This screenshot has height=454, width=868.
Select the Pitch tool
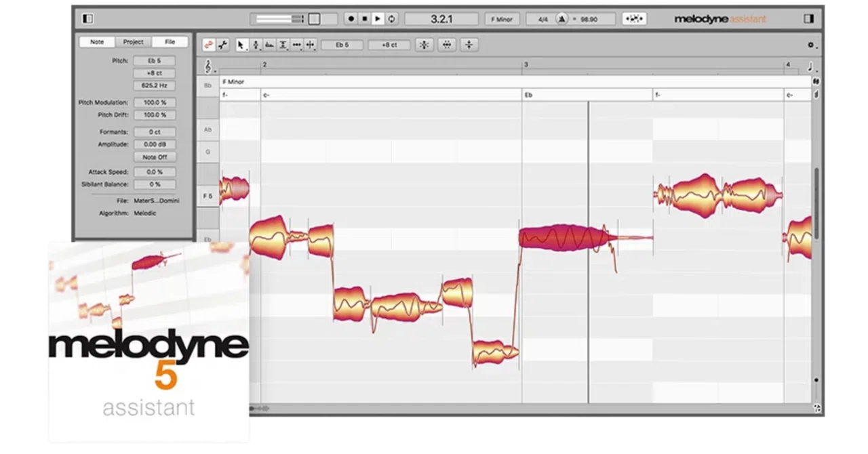coord(256,45)
